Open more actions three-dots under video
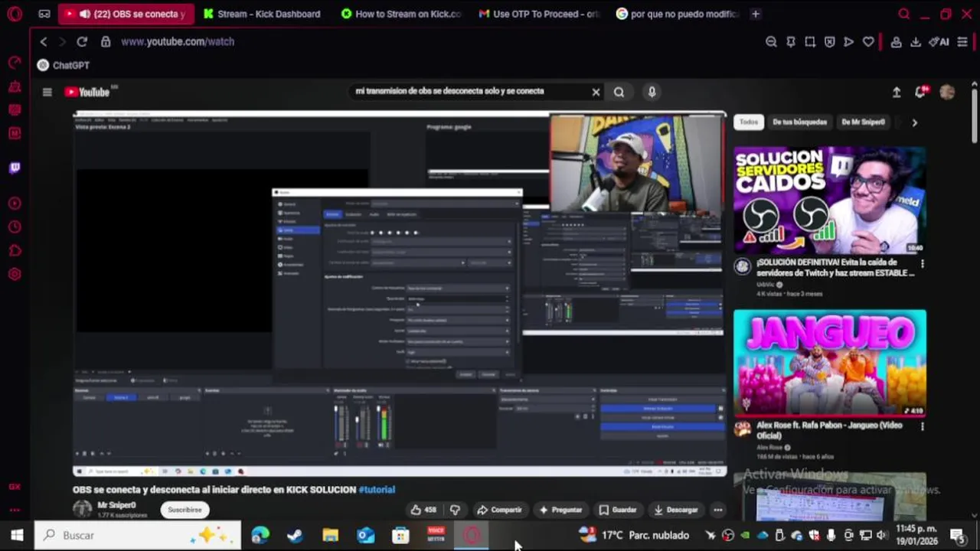The image size is (980, 551). 717,510
